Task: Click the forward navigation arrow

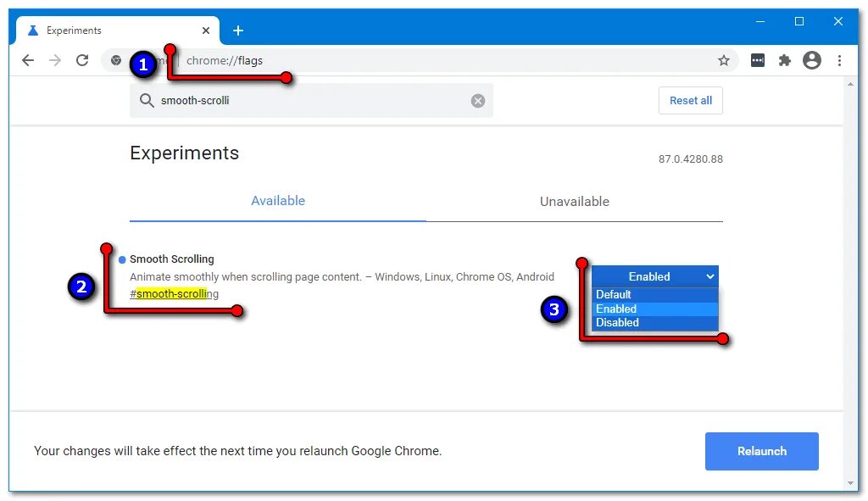Action: pyautogui.click(x=55, y=60)
